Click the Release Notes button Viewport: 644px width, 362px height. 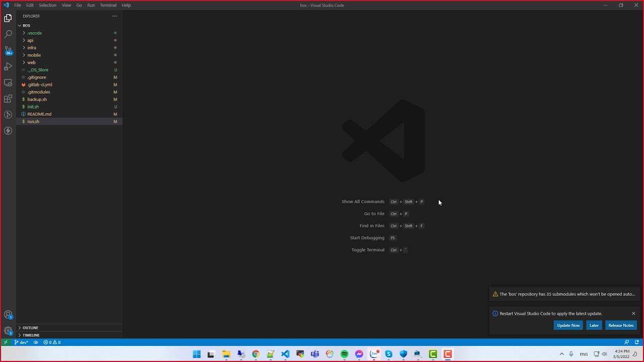pyautogui.click(x=621, y=325)
